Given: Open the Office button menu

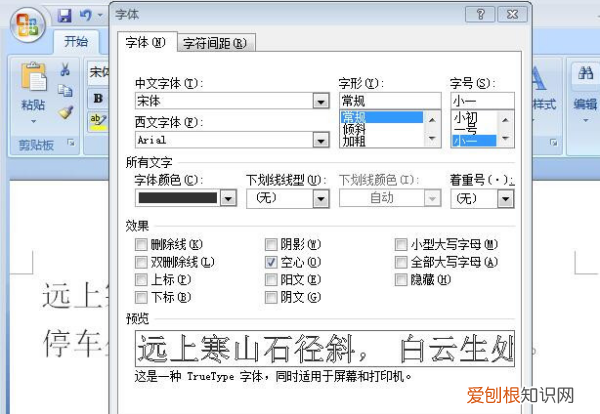Looking at the screenshot, I should click(x=28, y=25).
